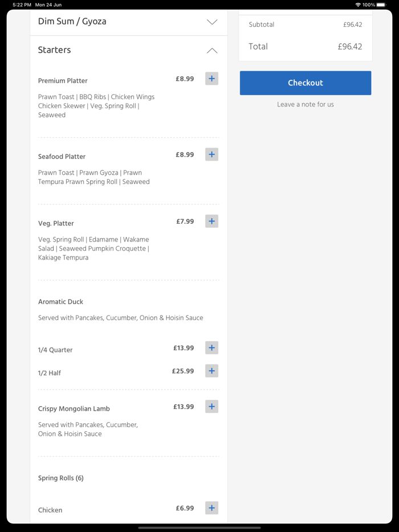Tap Aromatic Duck section heading

pos(60,302)
